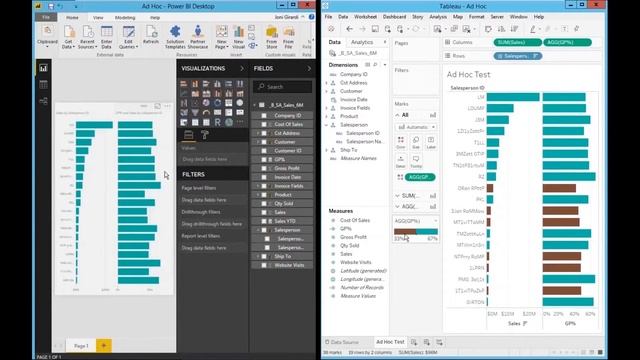This screenshot has height=360, width=640.
Task: Add new worksheet icon in Tableau tab bar
Action: tap(414, 342)
